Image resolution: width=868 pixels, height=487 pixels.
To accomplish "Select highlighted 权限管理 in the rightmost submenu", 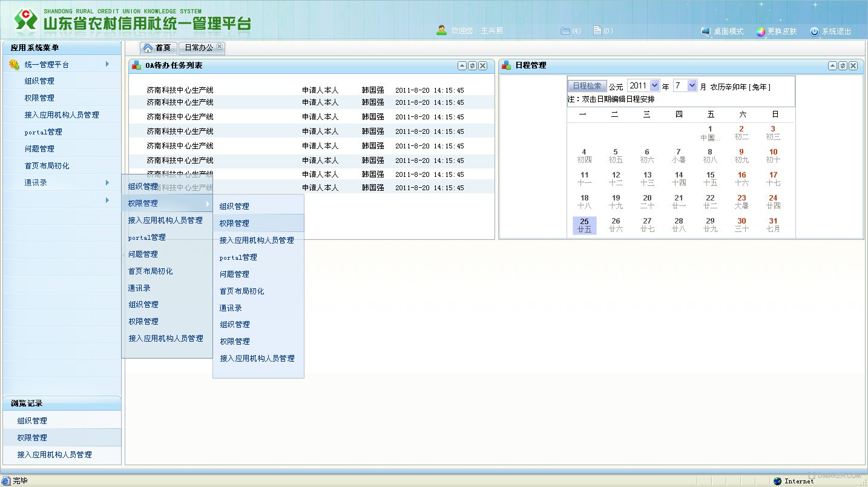I will [x=258, y=223].
